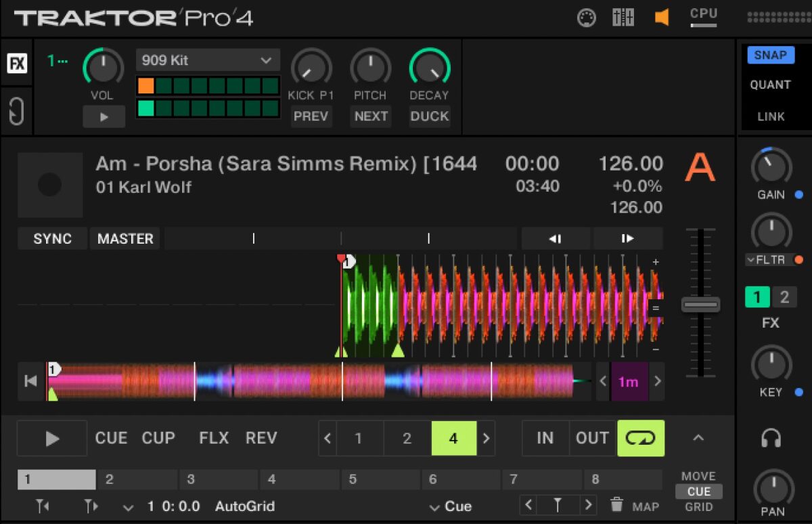Set the loop IN point
This screenshot has height=524, width=812.
[545, 438]
